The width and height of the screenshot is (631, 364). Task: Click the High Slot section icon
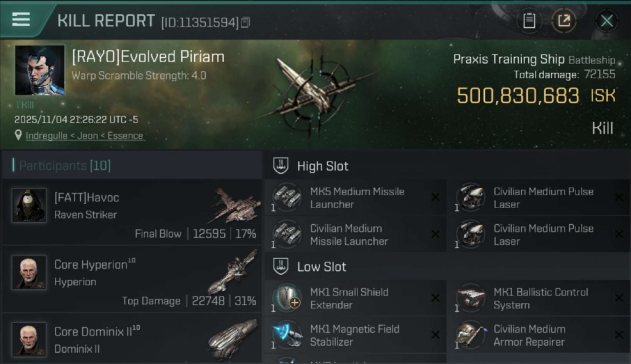coord(281,166)
